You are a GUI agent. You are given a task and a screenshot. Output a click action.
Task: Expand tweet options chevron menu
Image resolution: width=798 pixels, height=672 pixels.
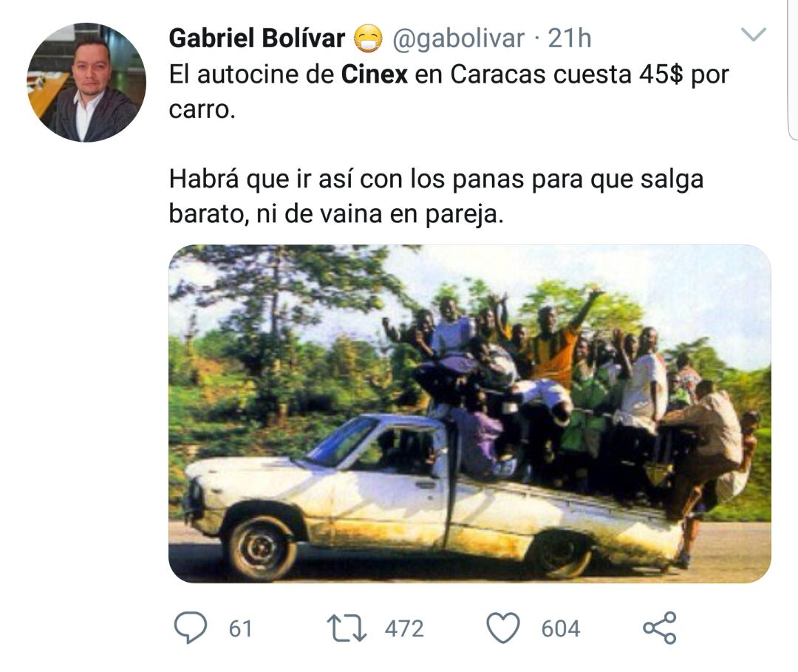pos(753,34)
